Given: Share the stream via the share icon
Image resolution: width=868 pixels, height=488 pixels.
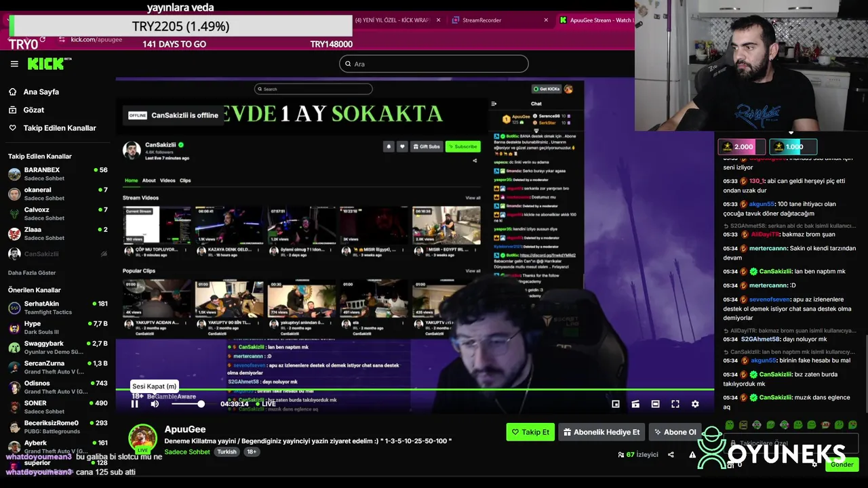Looking at the screenshot, I should point(671,455).
